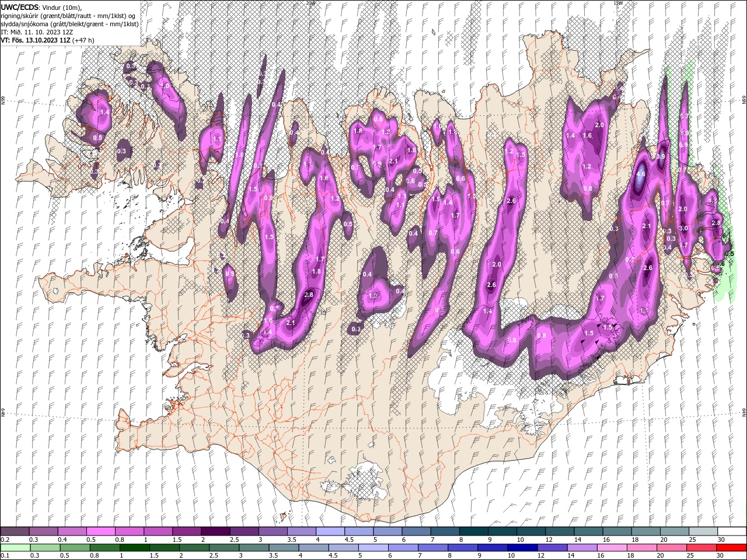The image size is (747, 560).
Task: Select the 6 swatch in the upper legend row
Action: (x=416, y=531)
